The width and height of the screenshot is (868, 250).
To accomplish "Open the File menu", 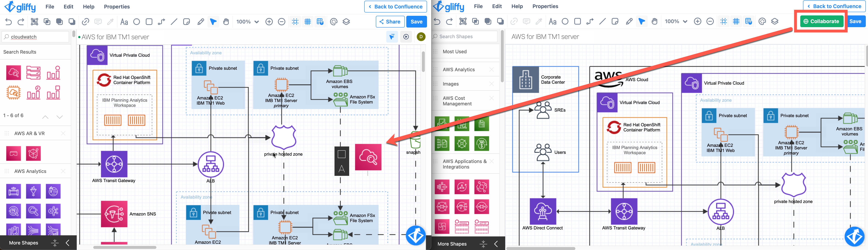I will (50, 6).
